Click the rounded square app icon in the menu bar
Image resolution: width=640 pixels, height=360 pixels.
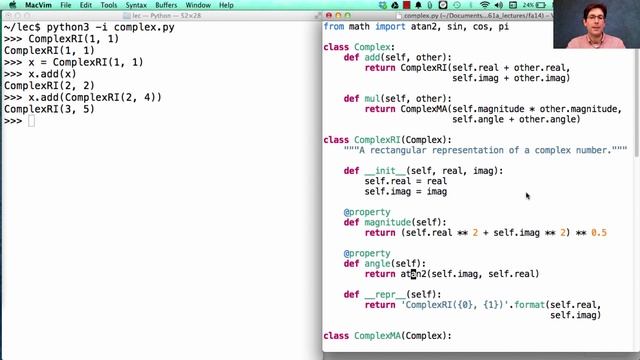(443, 5)
